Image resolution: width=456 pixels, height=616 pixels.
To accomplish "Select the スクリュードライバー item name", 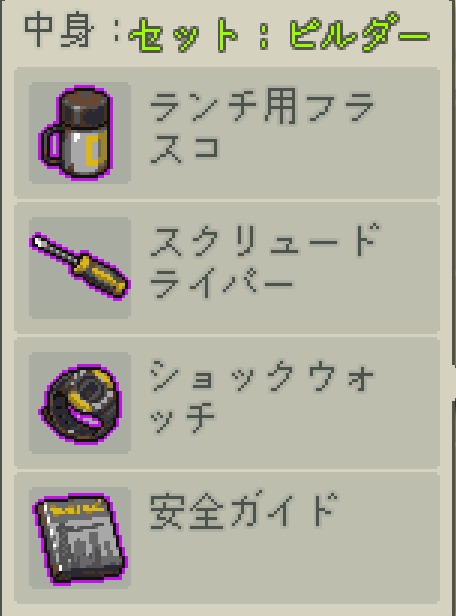I will (265, 261).
